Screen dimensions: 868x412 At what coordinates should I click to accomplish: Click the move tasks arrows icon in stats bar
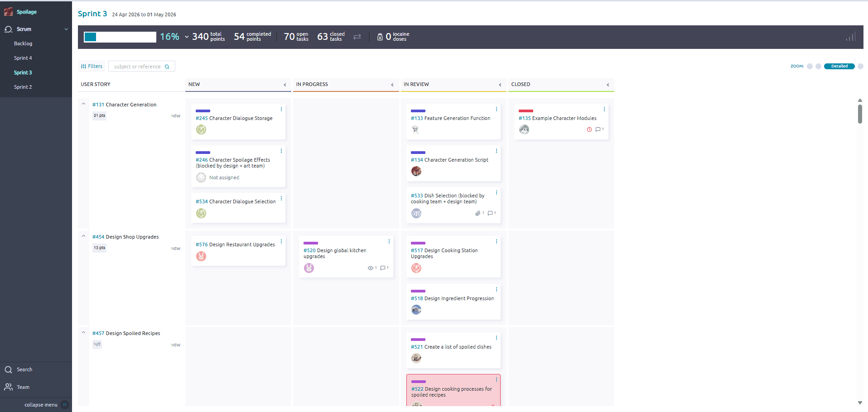tap(357, 37)
